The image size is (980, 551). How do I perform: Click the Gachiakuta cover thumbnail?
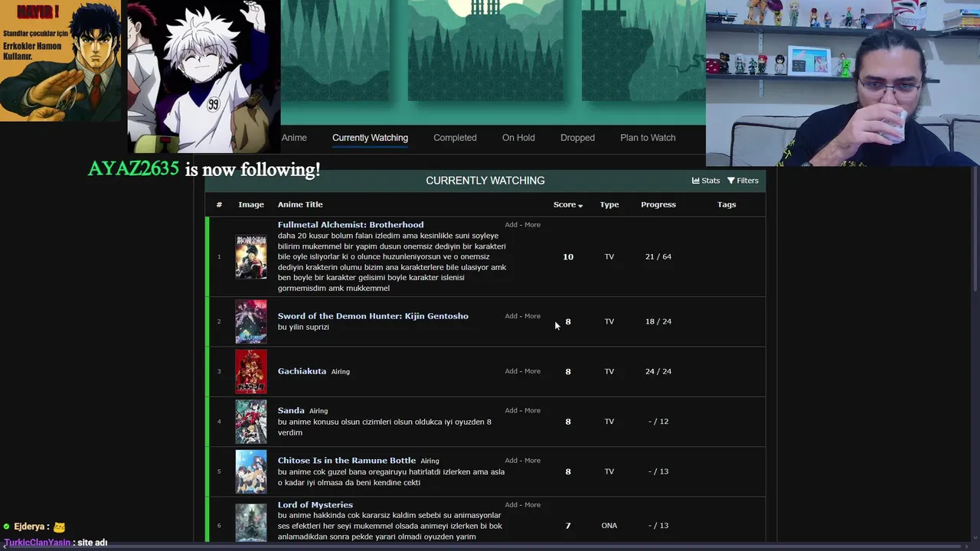click(x=251, y=372)
